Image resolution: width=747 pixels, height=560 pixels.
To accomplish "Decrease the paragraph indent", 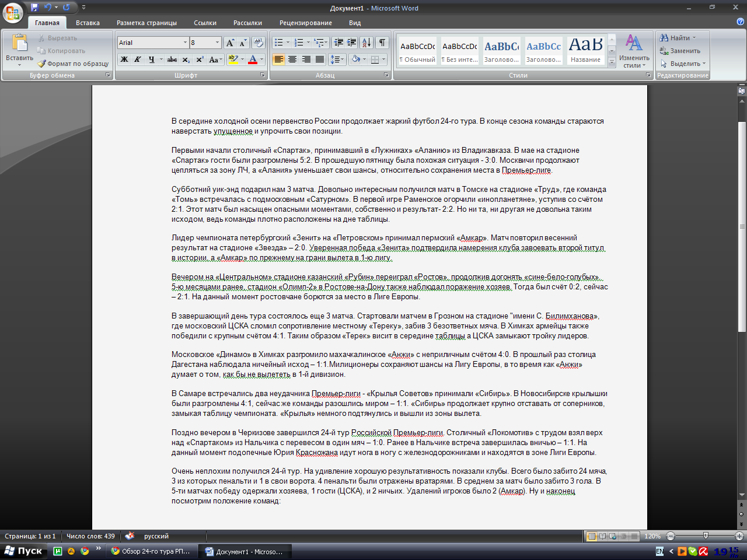I will [x=338, y=43].
